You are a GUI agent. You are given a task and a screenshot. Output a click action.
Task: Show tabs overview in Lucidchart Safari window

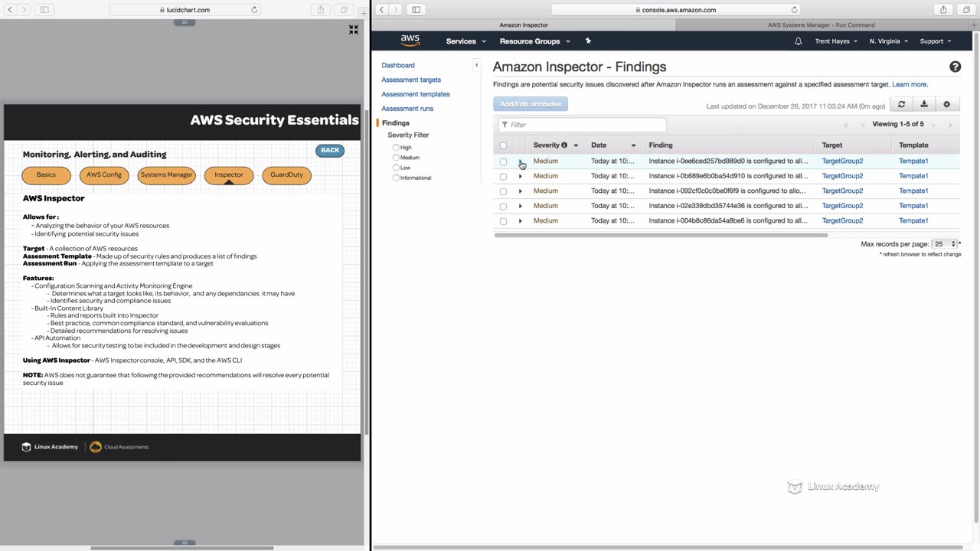(344, 9)
